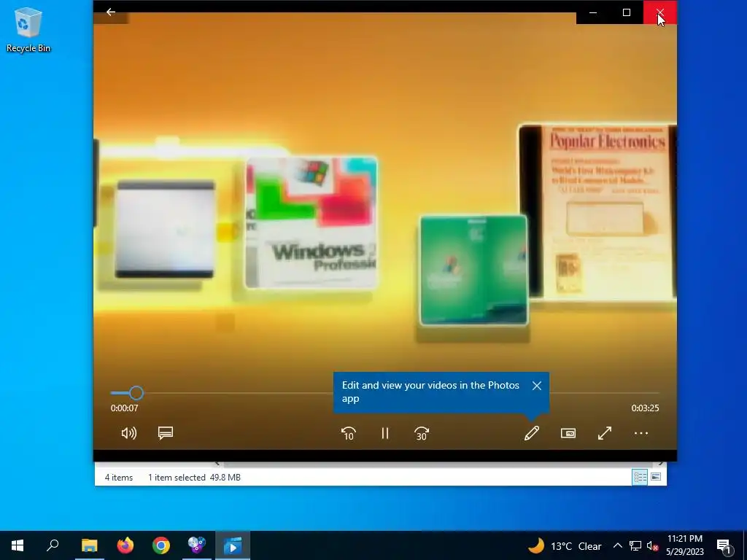Close the video player window
The image size is (747, 560).
659,12
